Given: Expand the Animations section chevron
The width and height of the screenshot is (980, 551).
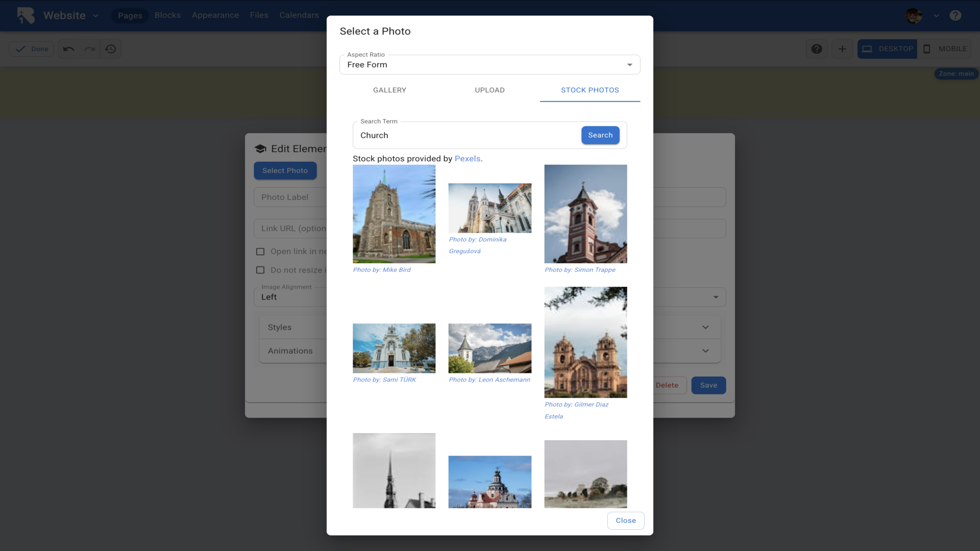Looking at the screenshot, I should click(x=705, y=351).
